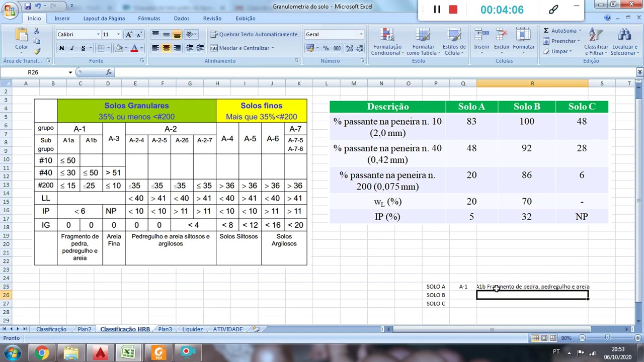Open Localizar e Selecionar menu

pyautogui.click(x=624, y=41)
